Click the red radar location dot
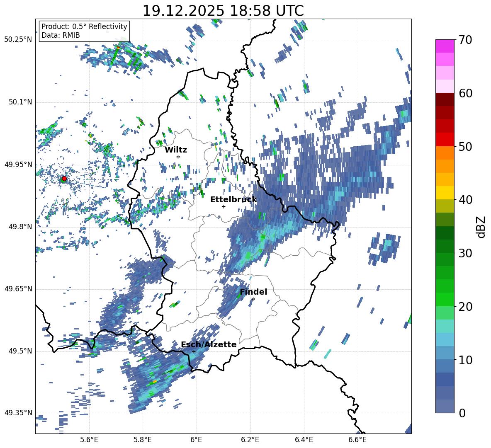 coord(64,178)
